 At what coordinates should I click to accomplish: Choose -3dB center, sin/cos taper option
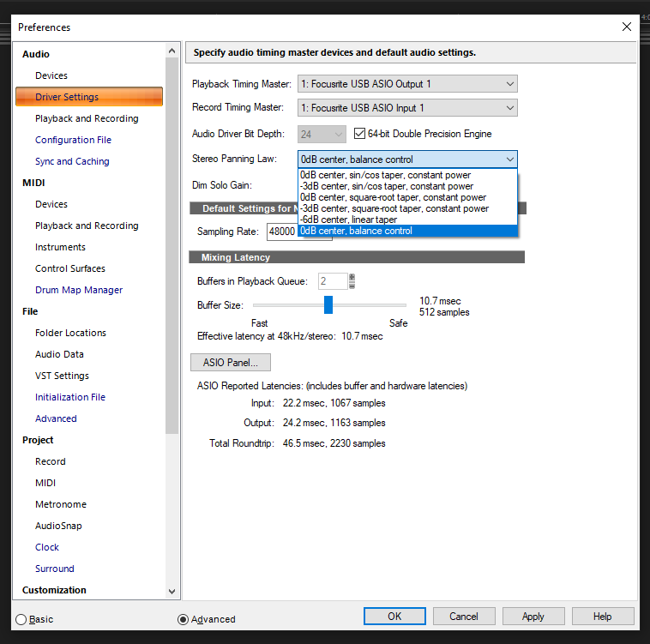coord(387,186)
